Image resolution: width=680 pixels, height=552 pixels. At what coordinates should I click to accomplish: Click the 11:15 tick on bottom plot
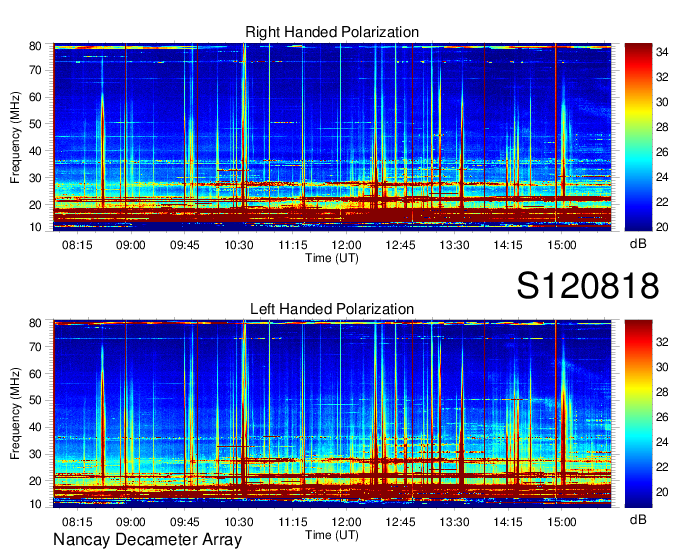pyautogui.click(x=293, y=522)
